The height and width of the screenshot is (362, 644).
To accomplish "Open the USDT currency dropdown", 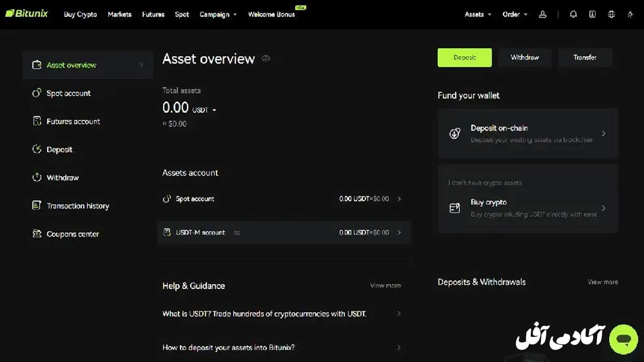I will click(x=204, y=110).
